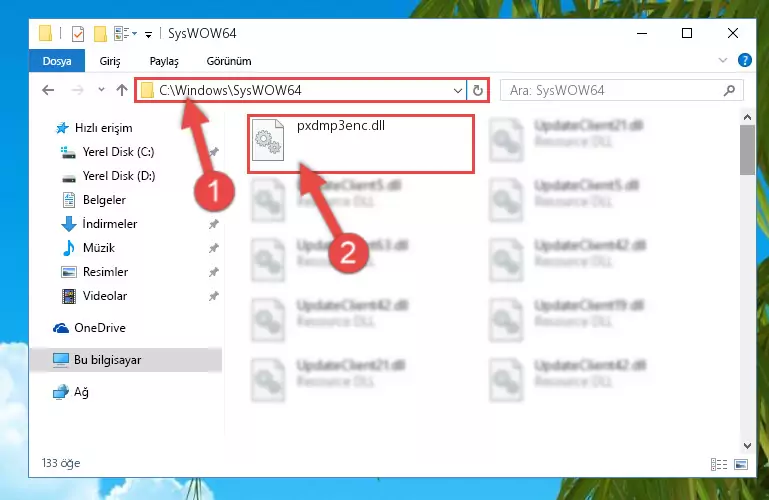Open the recent locations dropdown arrow

pyautogui.click(x=101, y=90)
